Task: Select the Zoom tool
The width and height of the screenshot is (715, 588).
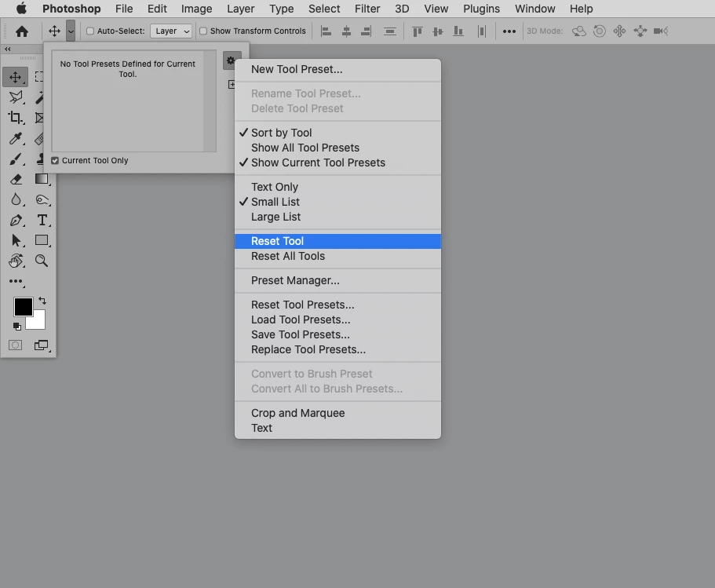Action: pyautogui.click(x=42, y=261)
